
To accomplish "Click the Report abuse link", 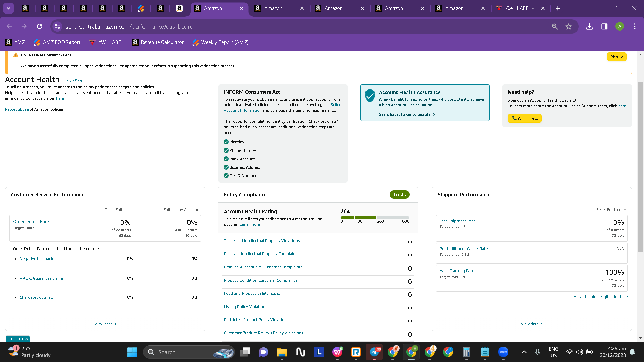I will click(17, 109).
